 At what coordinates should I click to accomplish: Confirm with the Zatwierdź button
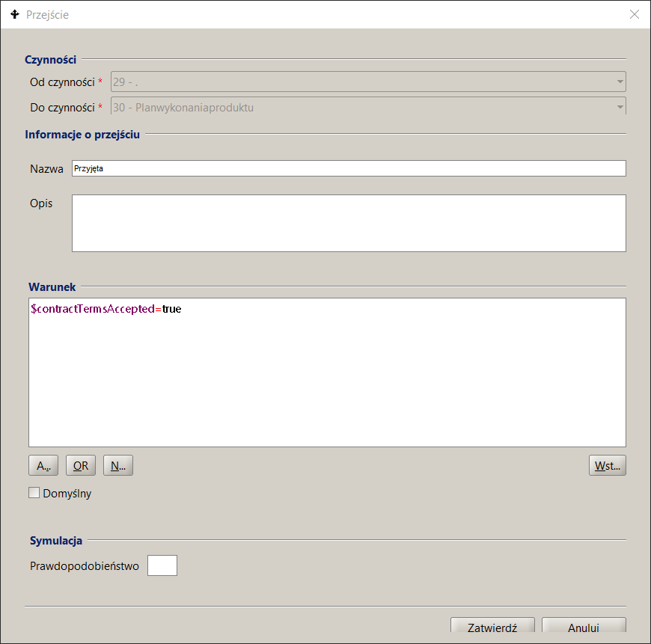492,628
